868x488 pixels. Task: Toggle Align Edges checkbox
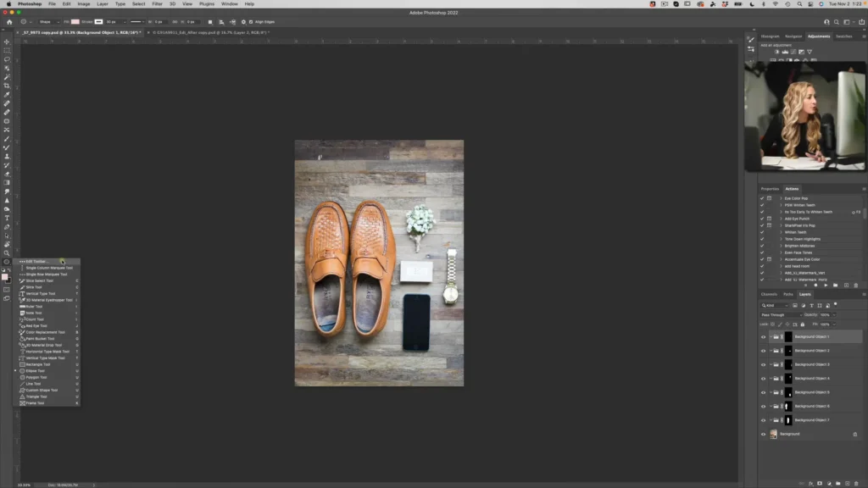[x=251, y=22]
